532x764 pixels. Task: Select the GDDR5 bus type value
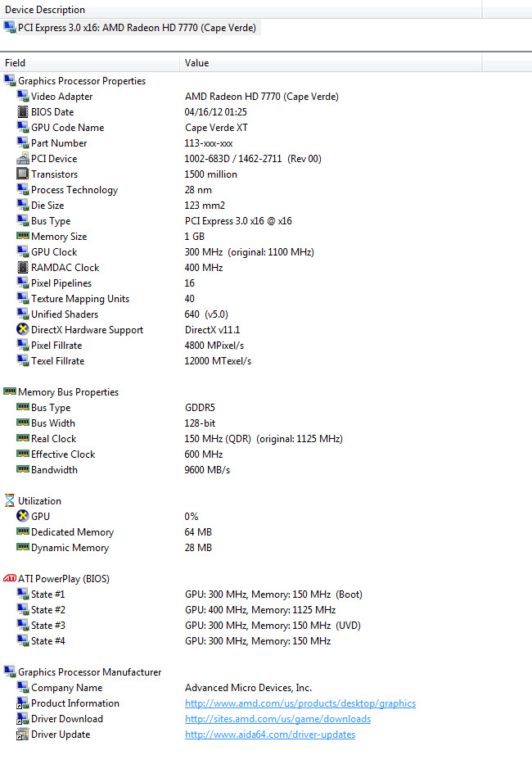click(200, 407)
